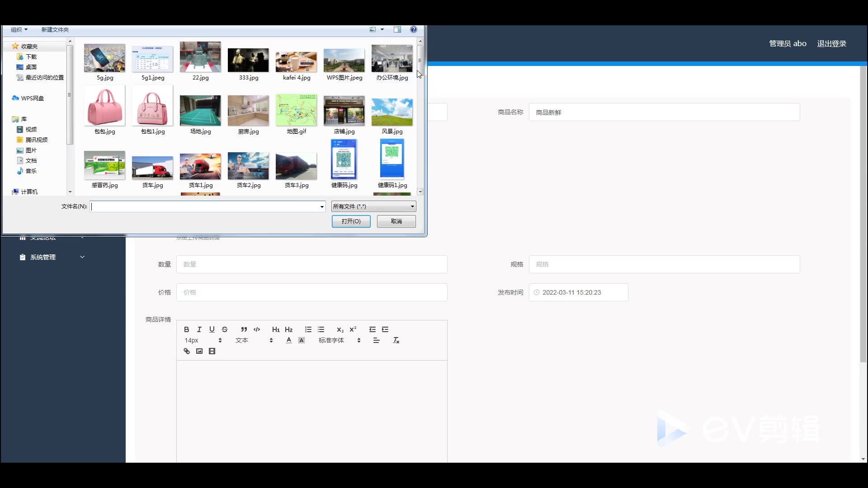Click the 规格 input field

[x=665, y=264]
